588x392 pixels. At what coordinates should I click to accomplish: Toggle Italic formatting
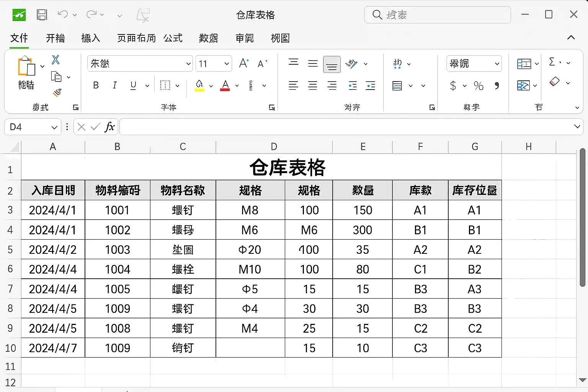point(114,85)
